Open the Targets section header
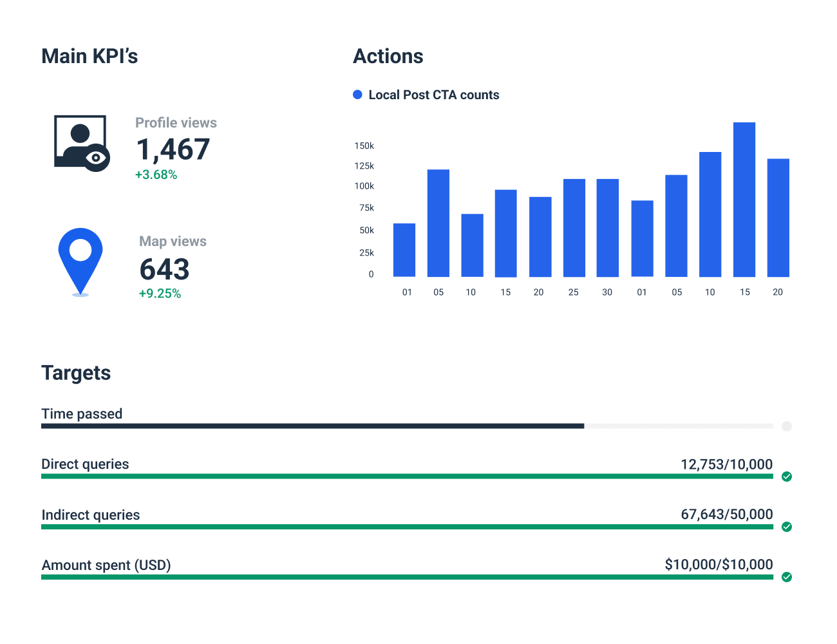837x644 pixels. [76, 372]
